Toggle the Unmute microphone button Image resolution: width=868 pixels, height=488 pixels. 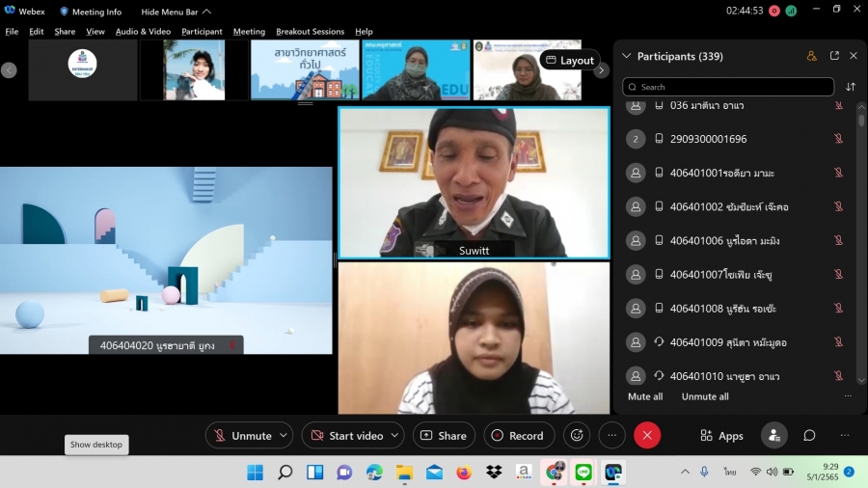(241, 435)
